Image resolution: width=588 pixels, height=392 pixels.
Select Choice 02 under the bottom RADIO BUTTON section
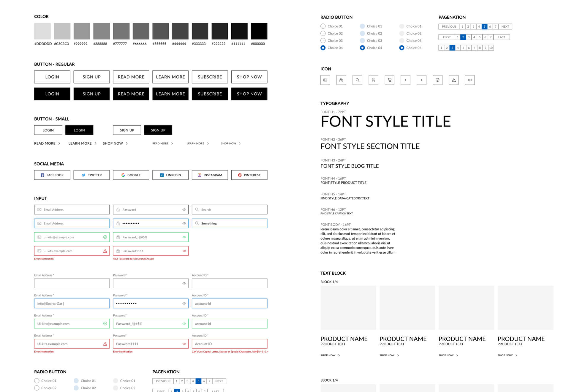tap(37, 388)
